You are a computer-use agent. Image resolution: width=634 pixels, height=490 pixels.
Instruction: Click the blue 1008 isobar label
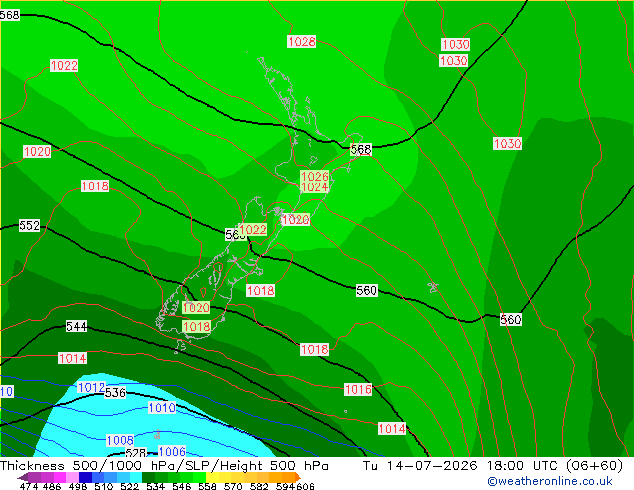120,440
